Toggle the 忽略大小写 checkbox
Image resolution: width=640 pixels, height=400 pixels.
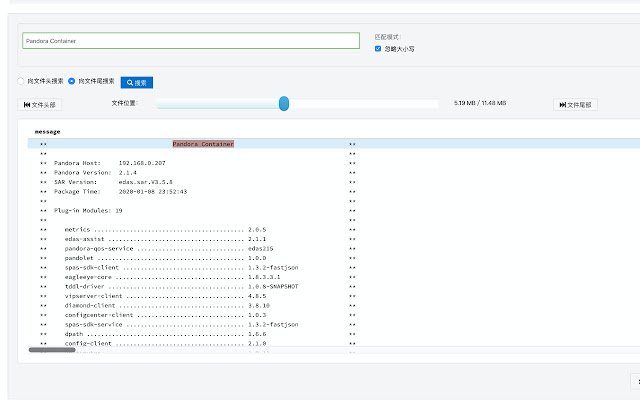pyautogui.click(x=378, y=49)
